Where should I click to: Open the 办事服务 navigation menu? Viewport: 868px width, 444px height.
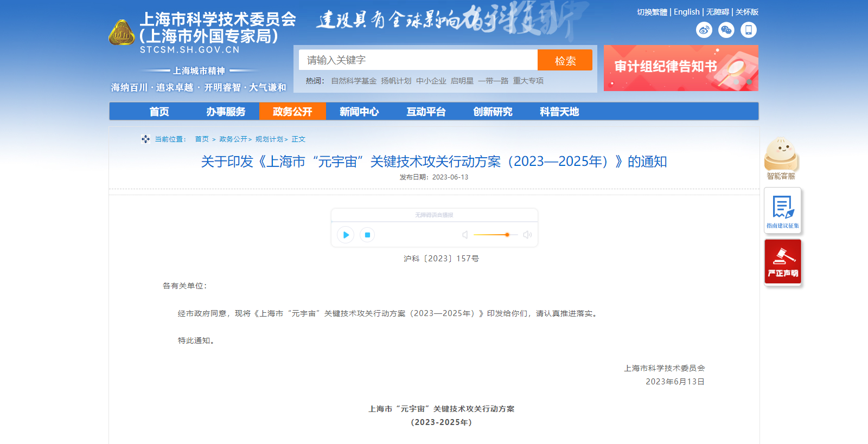pos(226,112)
